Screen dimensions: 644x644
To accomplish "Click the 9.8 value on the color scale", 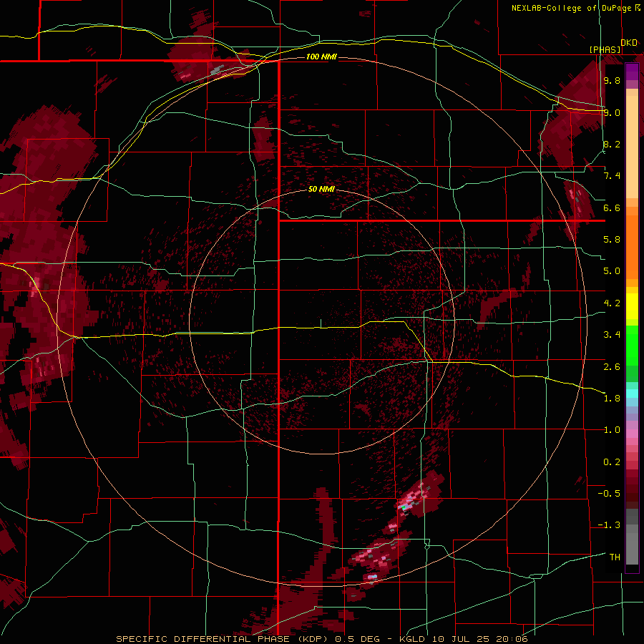I will pyautogui.click(x=612, y=80).
